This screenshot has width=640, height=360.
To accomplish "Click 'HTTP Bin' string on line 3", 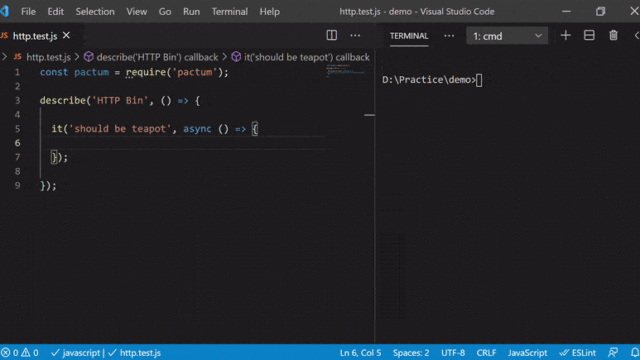I will pyautogui.click(x=120, y=100).
